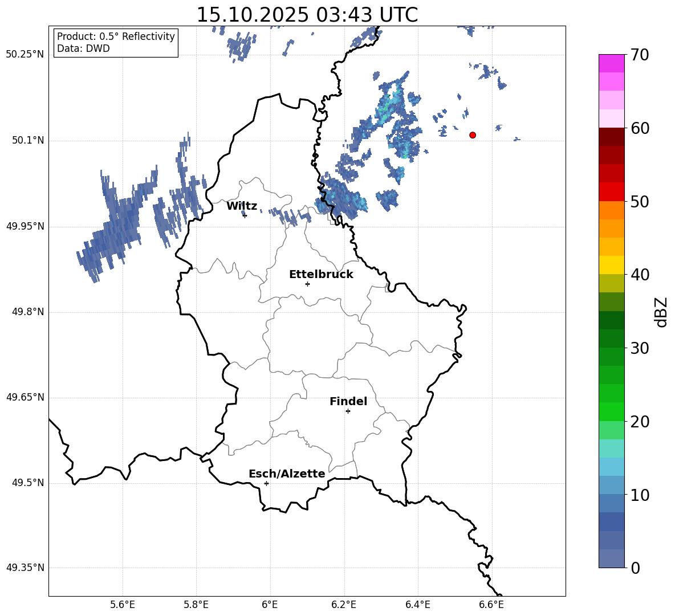Viewport: 675px width, 616px height.
Task: Click the magenta top colorbar segment
Action: click(x=612, y=63)
